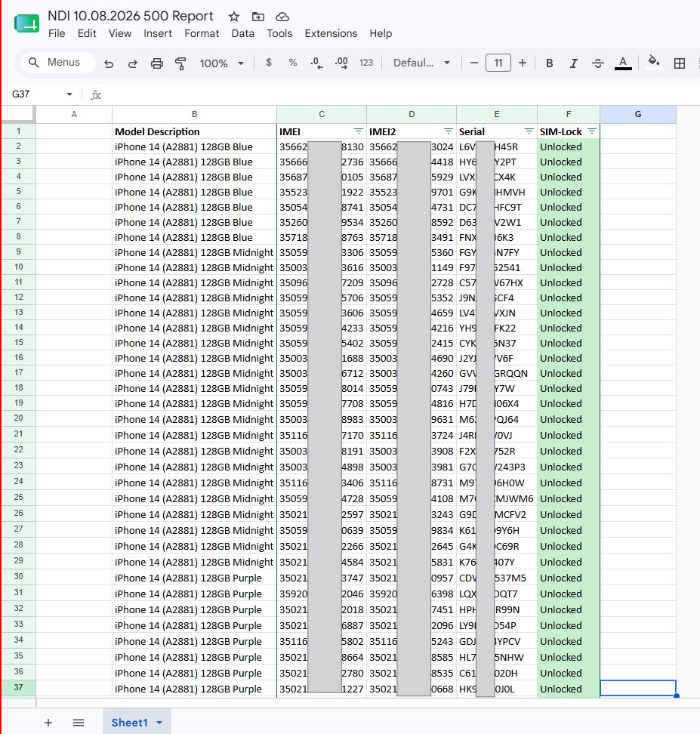The width and height of the screenshot is (700, 734).
Task: Open the Extensions menu
Action: tap(331, 34)
